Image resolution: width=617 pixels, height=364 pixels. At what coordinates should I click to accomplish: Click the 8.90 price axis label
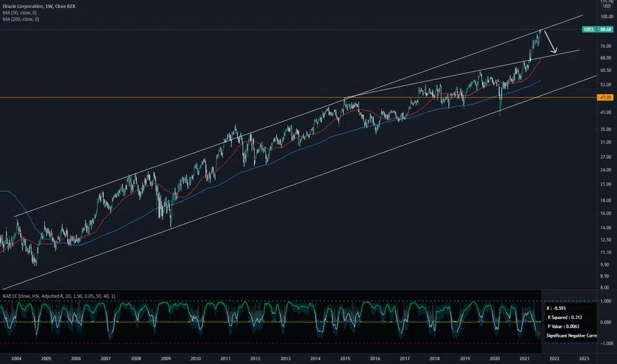(x=605, y=276)
